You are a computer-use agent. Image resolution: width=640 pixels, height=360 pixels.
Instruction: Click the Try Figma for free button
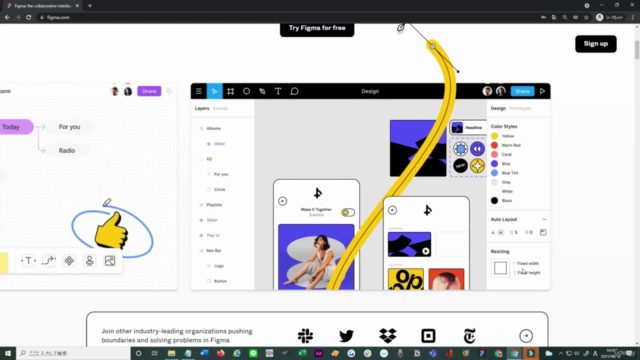pos(317,28)
